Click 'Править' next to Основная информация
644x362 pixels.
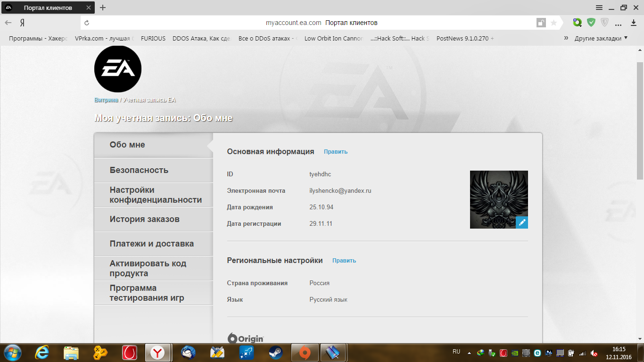coord(336,152)
